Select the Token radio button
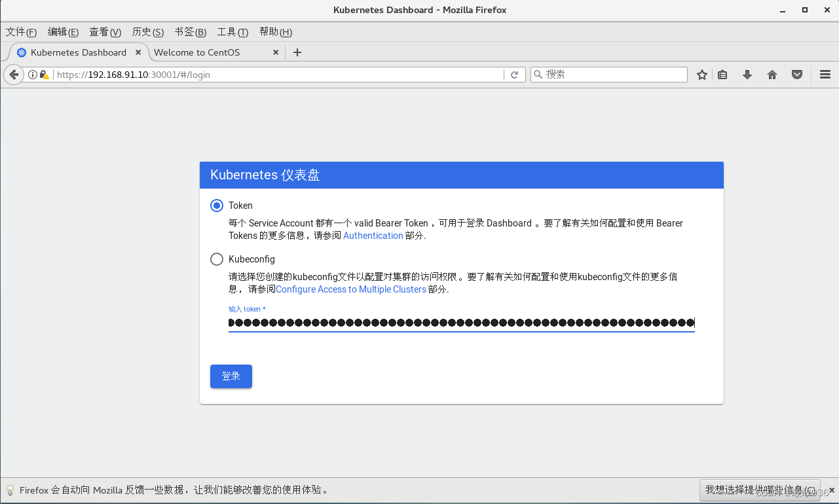The width and height of the screenshot is (839, 504). pyautogui.click(x=217, y=206)
